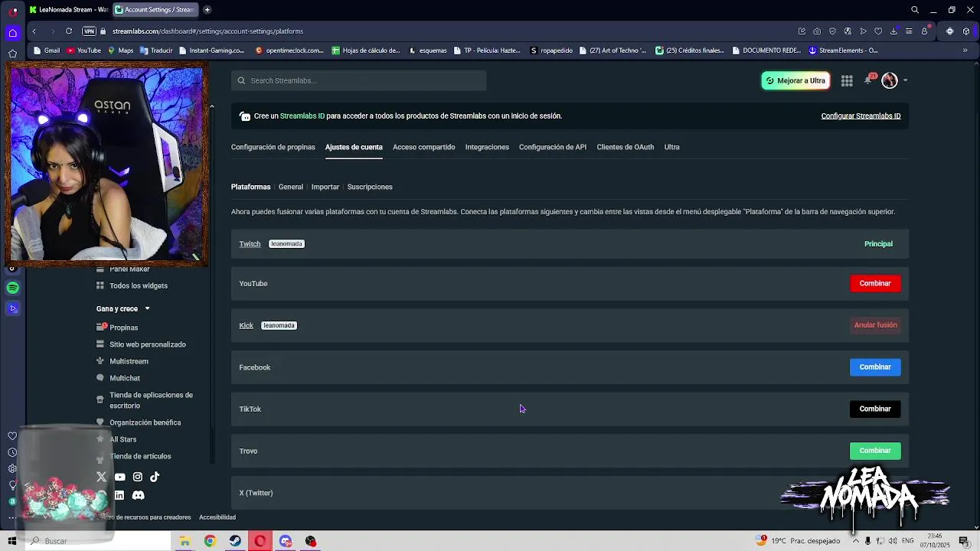
Task: Click the Windows Start button
Action: tap(12, 541)
